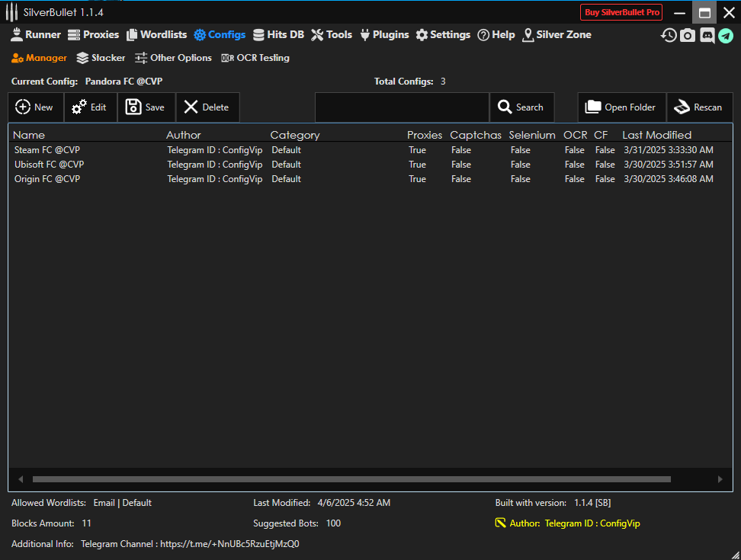Open Other Options sub-tab
Screen dimensions: 741x560
(x=173, y=58)
